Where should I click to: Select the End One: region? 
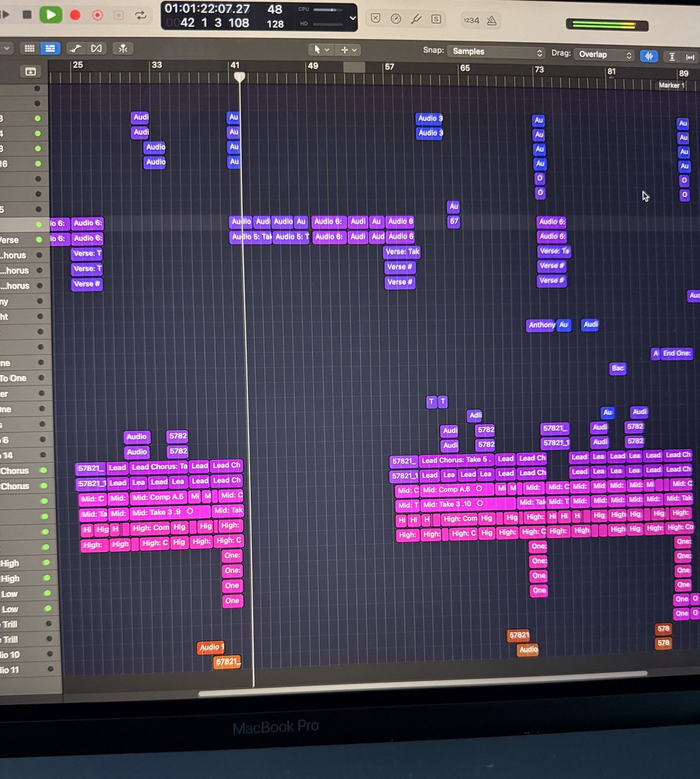[677, 353]
